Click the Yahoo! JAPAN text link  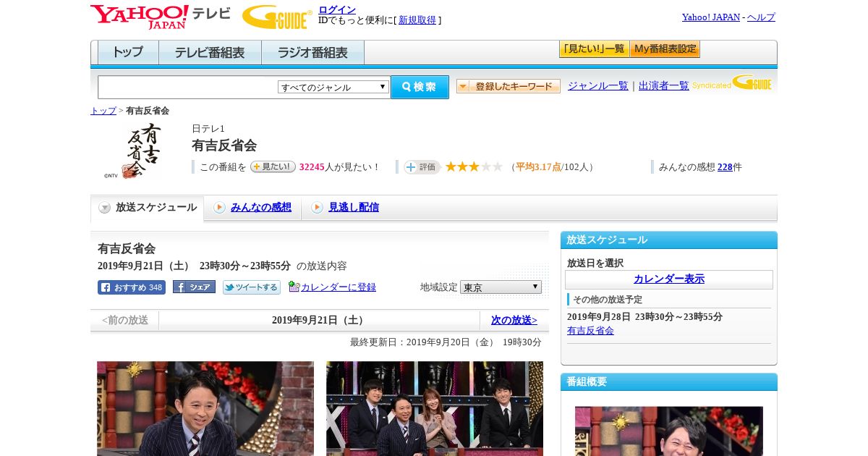pyautogui.click(x=711, y=17)
